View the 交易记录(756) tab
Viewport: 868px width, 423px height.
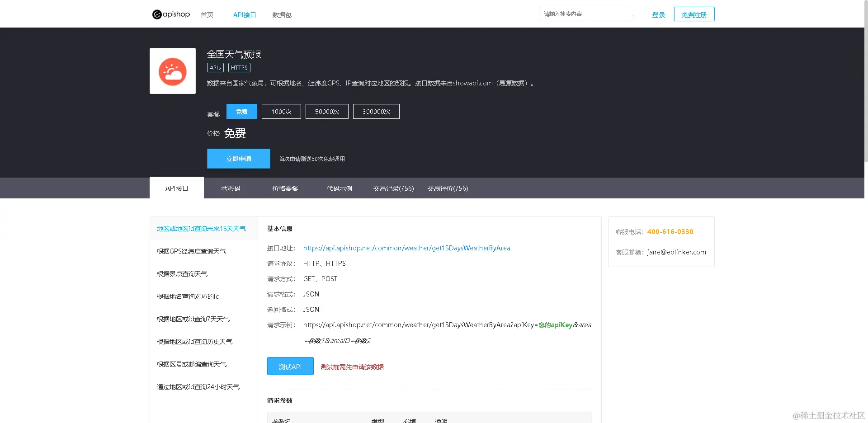coord(394,188)
